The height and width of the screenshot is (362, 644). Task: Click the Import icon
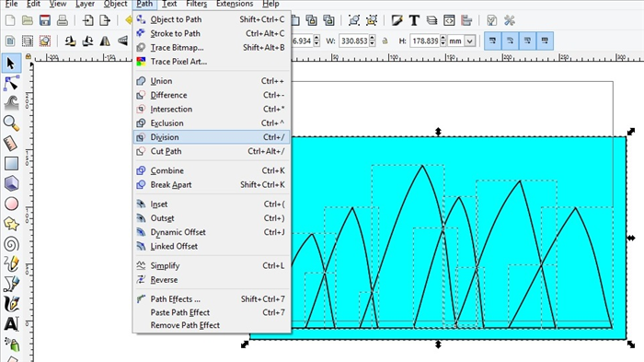pyautogui.click(x=87, y=20)
